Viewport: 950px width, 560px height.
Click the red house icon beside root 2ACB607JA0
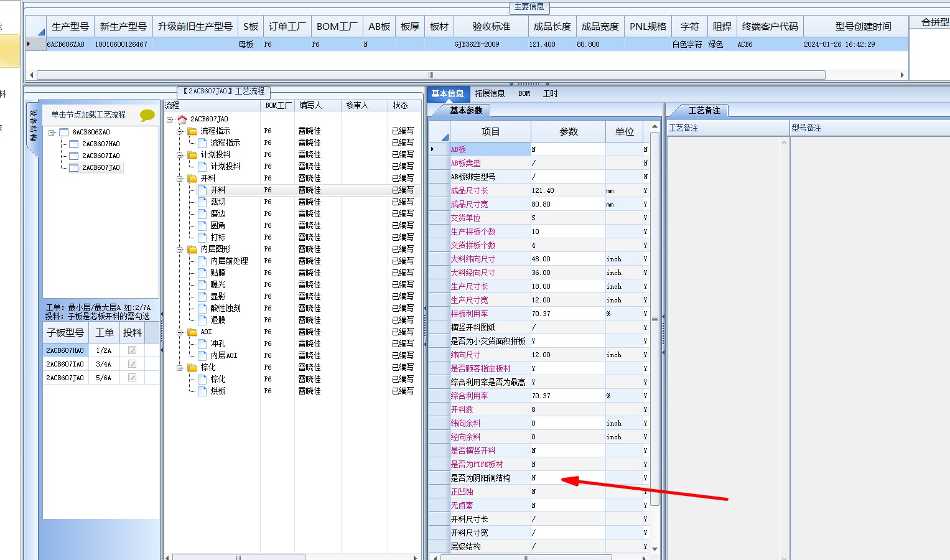click(182, 119)
